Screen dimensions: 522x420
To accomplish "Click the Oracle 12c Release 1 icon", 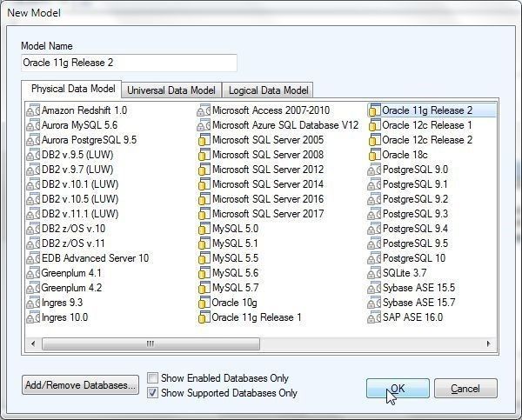I will (x=374, y=125).
